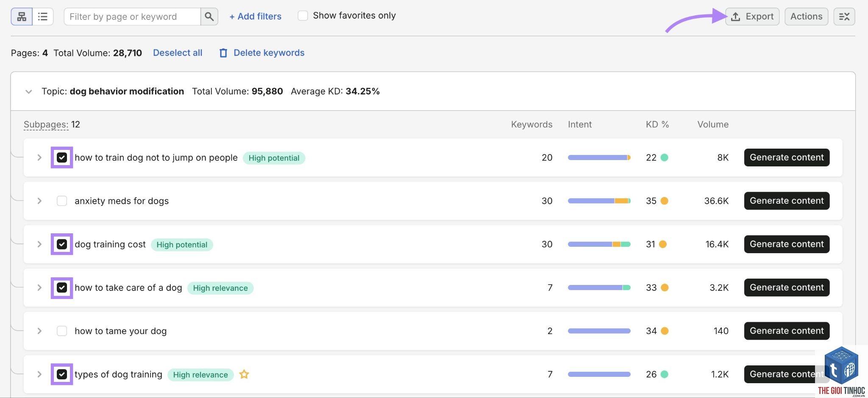Click High potential tag on dog training cost
Screen dimensions: 868x398
(182, 245)
